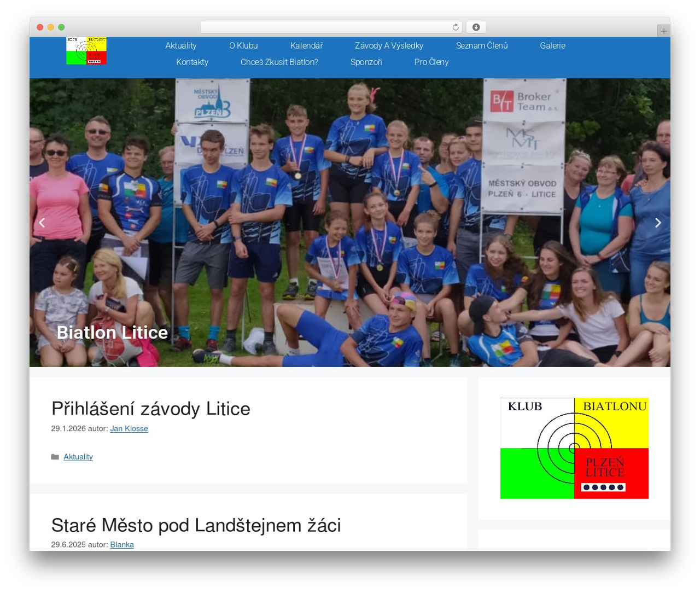This screenshot has height=593, width=700.
Task: Go to the Sponzoři menu item
Action: [366, 62]
